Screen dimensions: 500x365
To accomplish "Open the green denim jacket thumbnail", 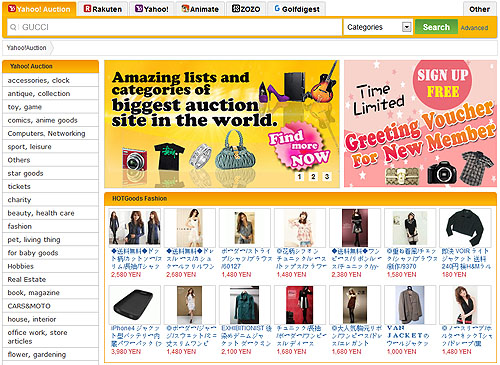I will coord(245,305).
